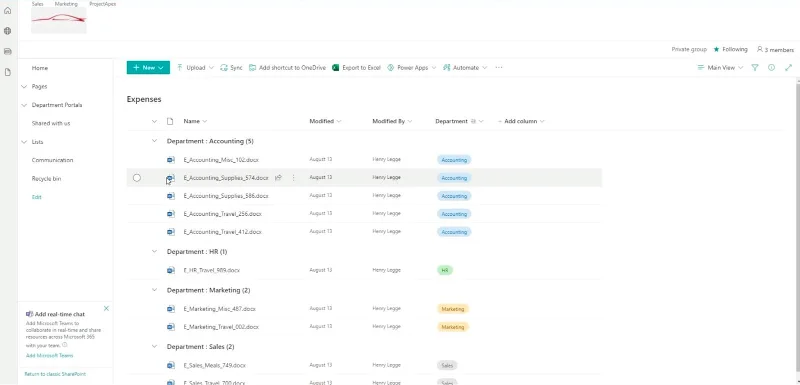Click the site logo car image
Image resolution: width=800 pixels, height=385 pixels.
[x=59, y=20]
